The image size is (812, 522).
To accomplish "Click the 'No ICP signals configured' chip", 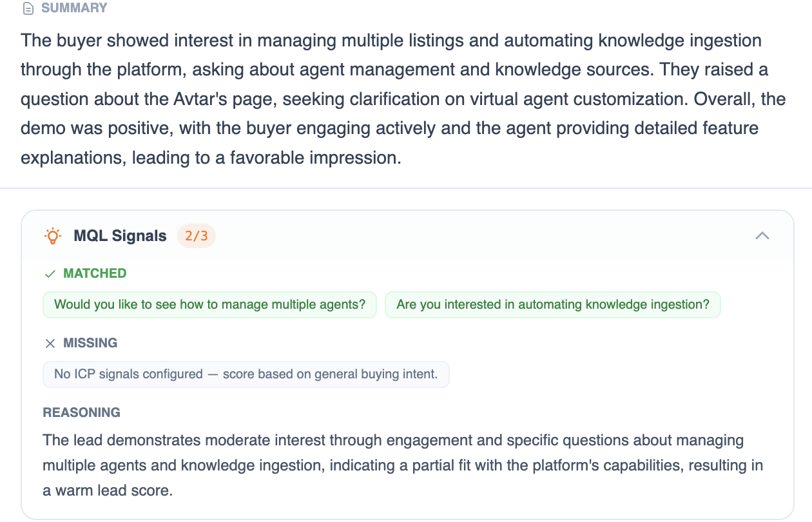I will [x=246, y=374].
